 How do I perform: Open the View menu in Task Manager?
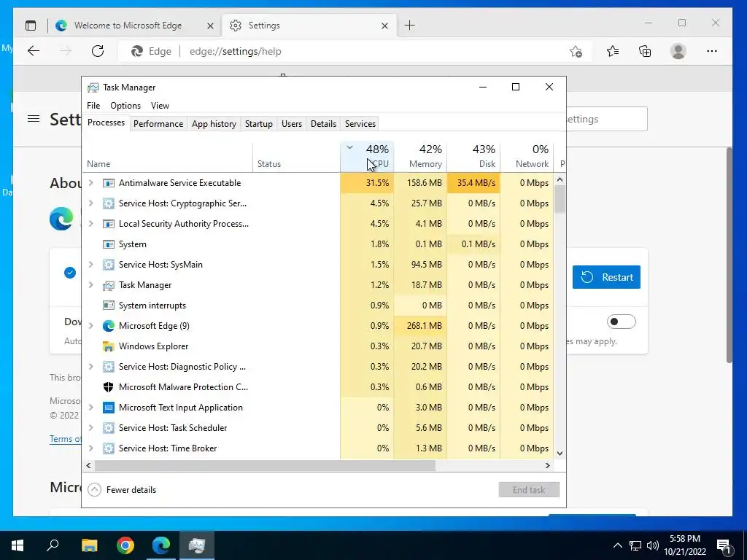[160, 106]
